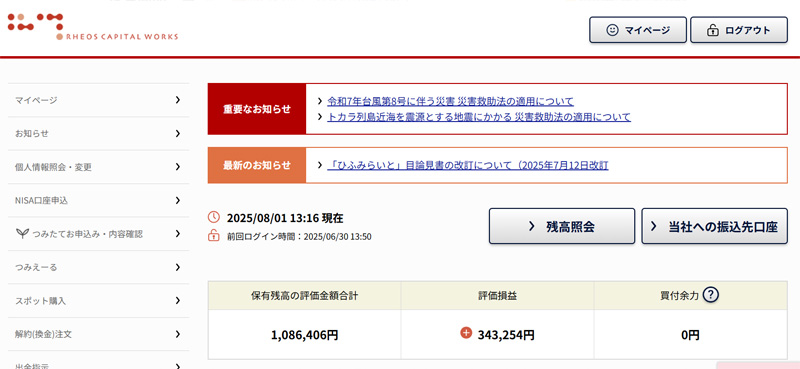Select NISA口座申込 in the sidebar
The width and height of the screenshot is (800, 369).
coord(98,201)
